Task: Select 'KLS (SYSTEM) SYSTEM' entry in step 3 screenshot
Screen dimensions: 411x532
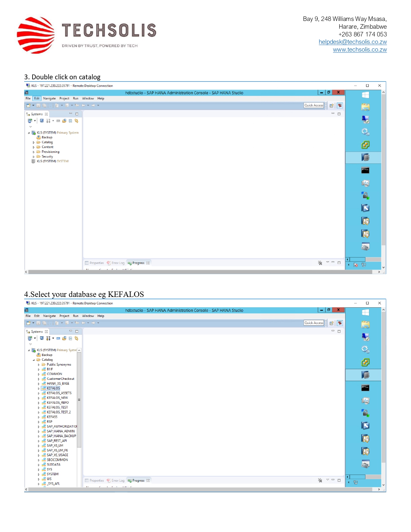Action: [x=50, y=161]
